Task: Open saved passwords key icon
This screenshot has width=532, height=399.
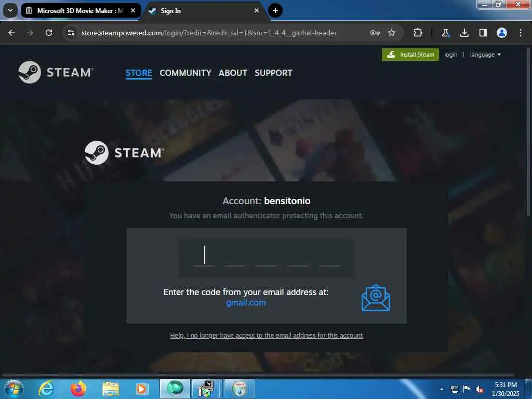Action: click(x=375, y=33)
